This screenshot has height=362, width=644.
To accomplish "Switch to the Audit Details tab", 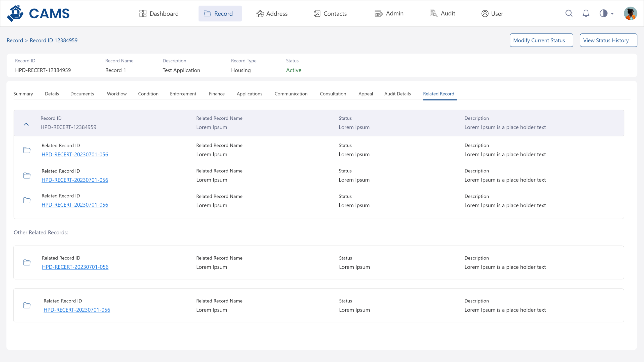I will click(x=397, y=94).
